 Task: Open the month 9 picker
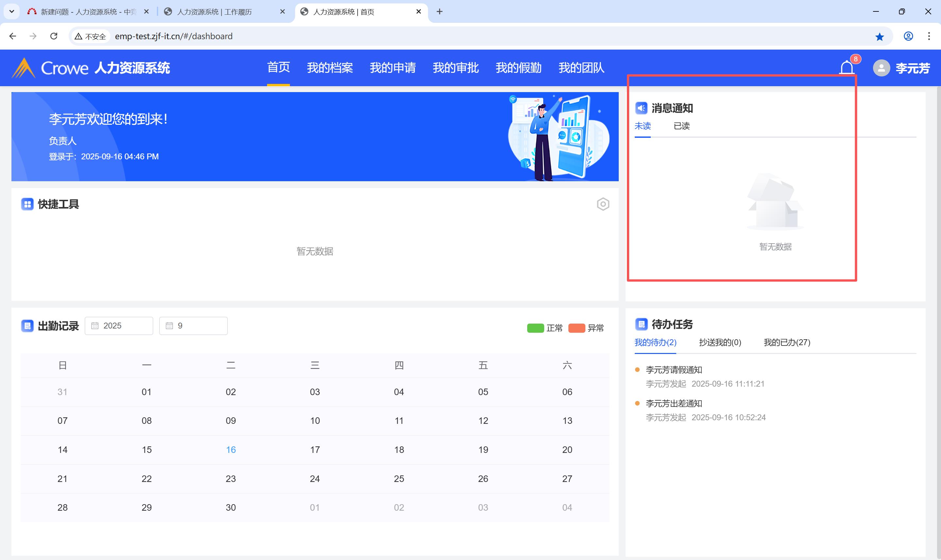(193, 326)
